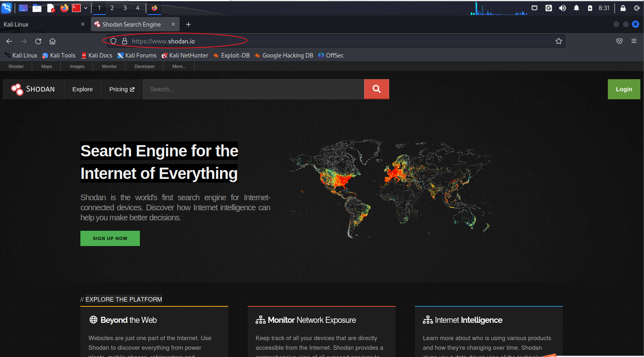The height and width of the screenshot is (357, 644).
Task: Open the file manager taskbar icon
Action: [x=37, y=8]
